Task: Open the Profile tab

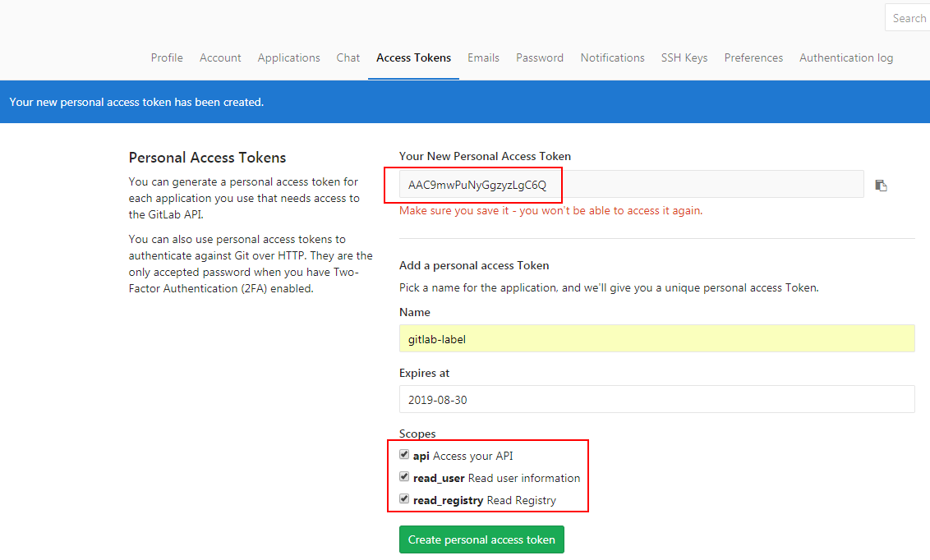Action: (167, 57)
